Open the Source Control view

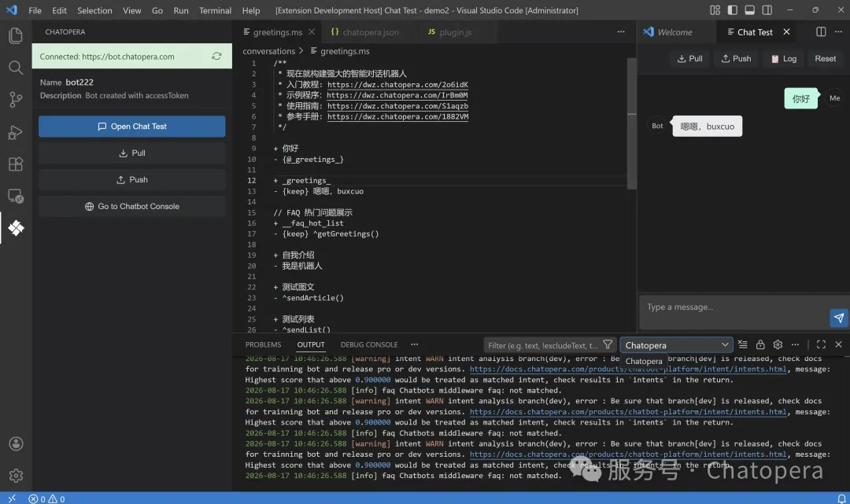[16, 100]
